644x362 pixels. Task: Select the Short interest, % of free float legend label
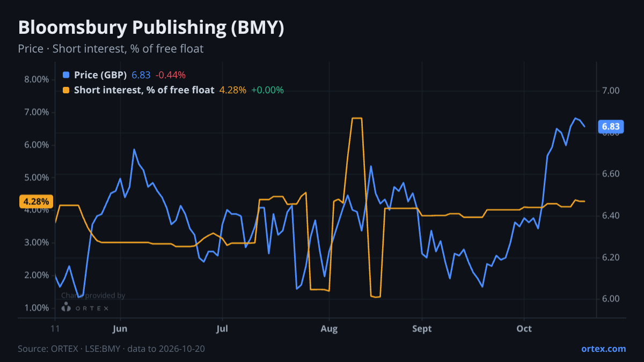[x=144, y=90]
